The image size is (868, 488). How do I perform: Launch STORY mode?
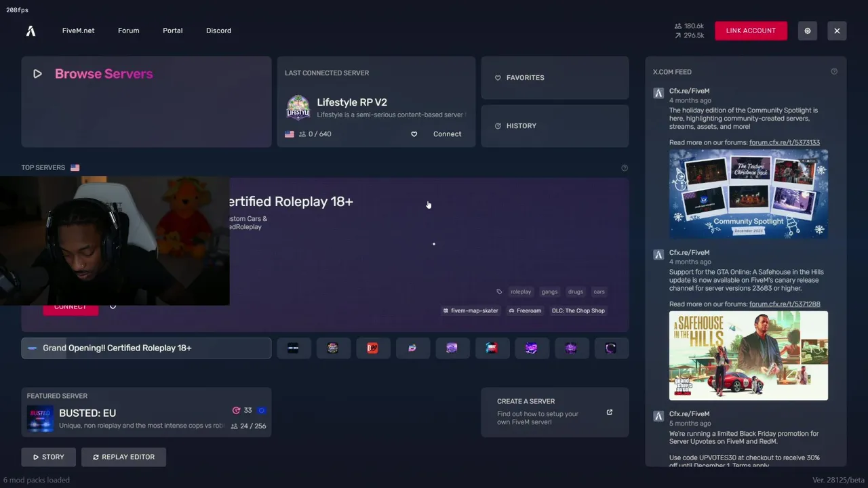tap(49, 457)
